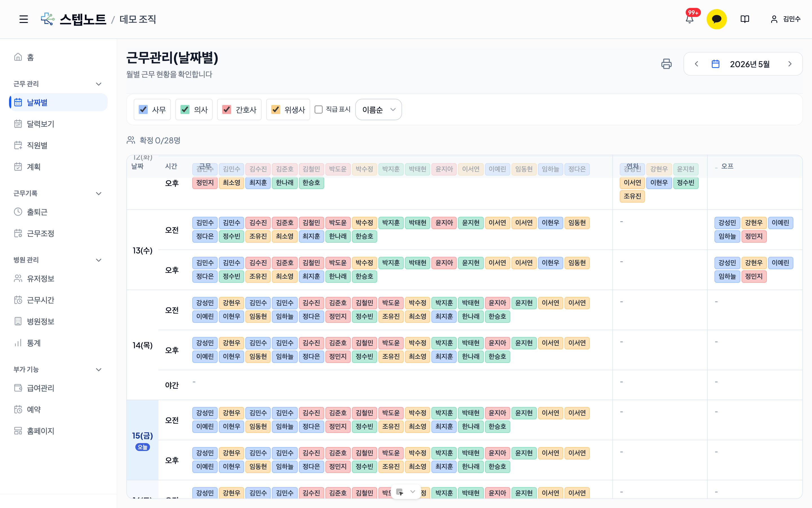Click 데모 조직 breadcrumb
Viewport: 812px width, 508px height.
138,19
